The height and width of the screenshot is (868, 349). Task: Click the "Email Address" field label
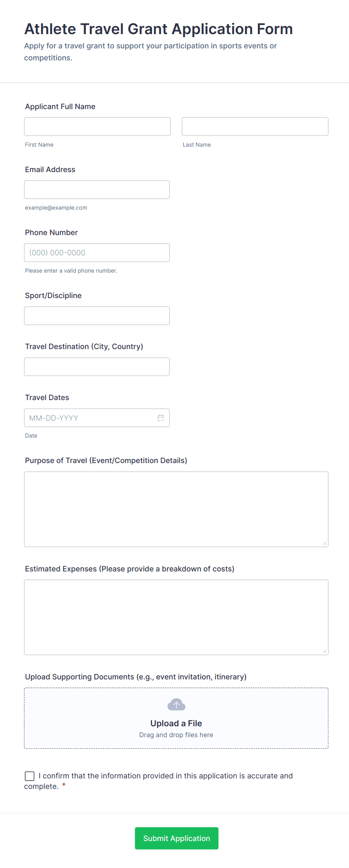(x=50, y=169)
